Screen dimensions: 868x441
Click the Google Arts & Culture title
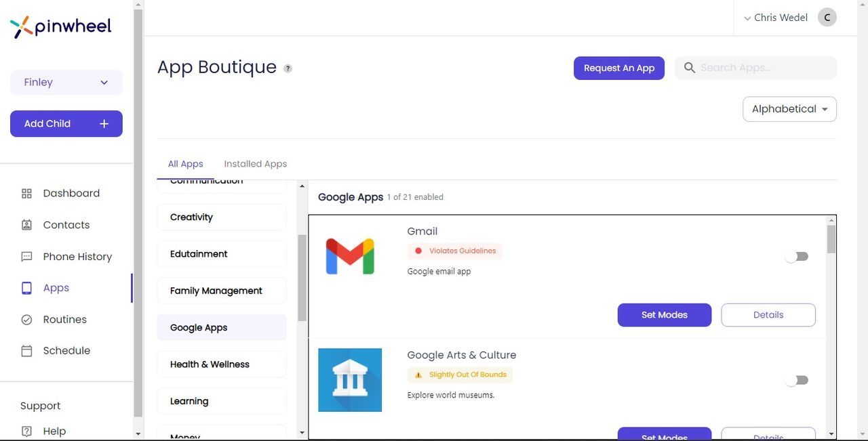pos(462,356)
